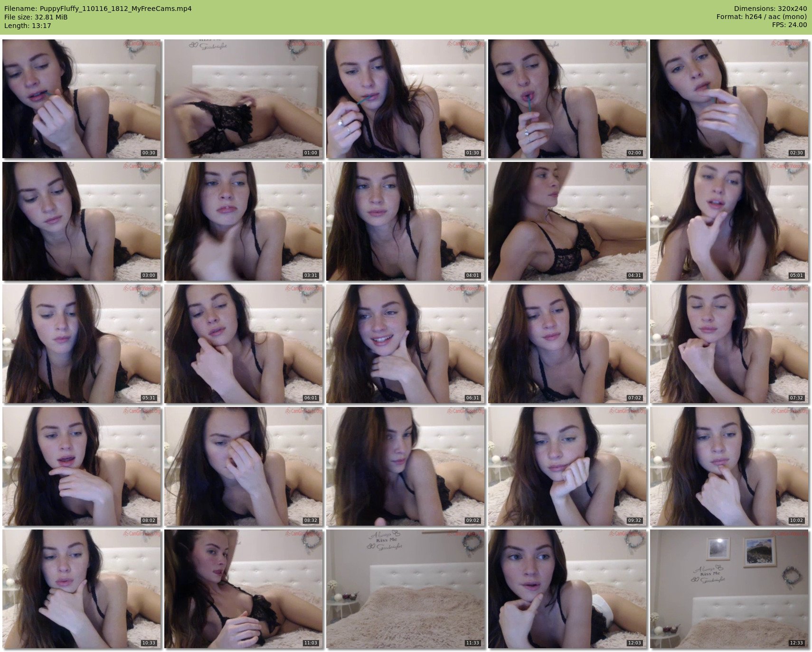812x652 pixels.
Task: Open the thumbnail at 10:33
Action: tap(81, 588)
